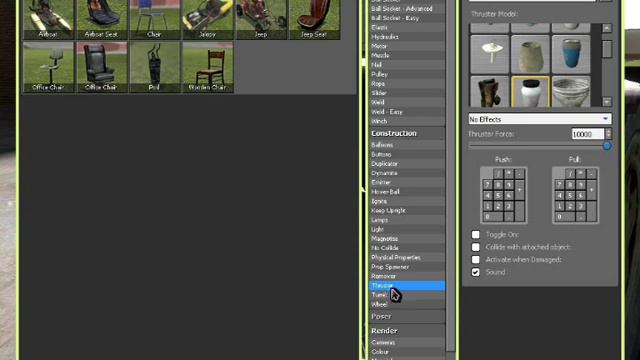The image size is (640, 360).
Task: Open the No Effects dropdown
Action: pos(540,119)
